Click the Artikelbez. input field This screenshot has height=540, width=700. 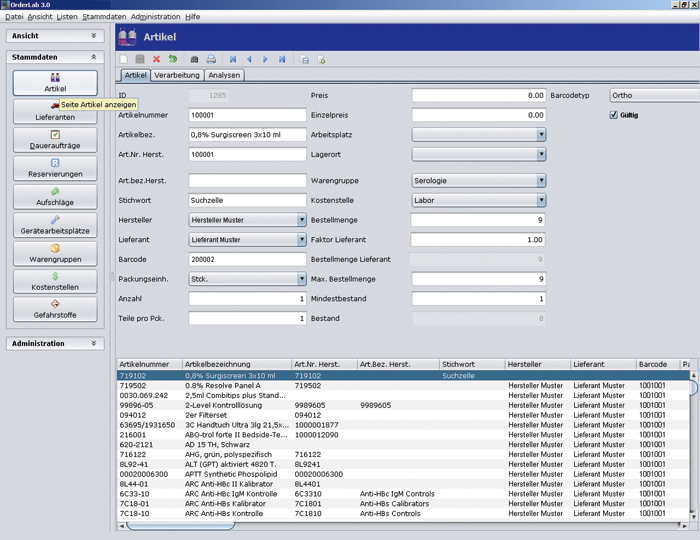click(x=247, y=135)
